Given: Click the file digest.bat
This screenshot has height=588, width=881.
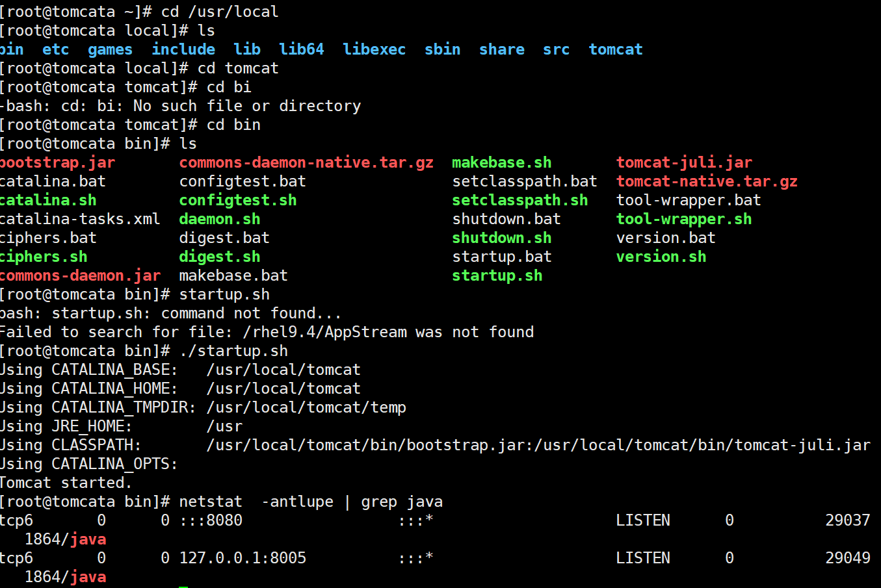Looking at the screenshot, I should click(x=224, y=238).
